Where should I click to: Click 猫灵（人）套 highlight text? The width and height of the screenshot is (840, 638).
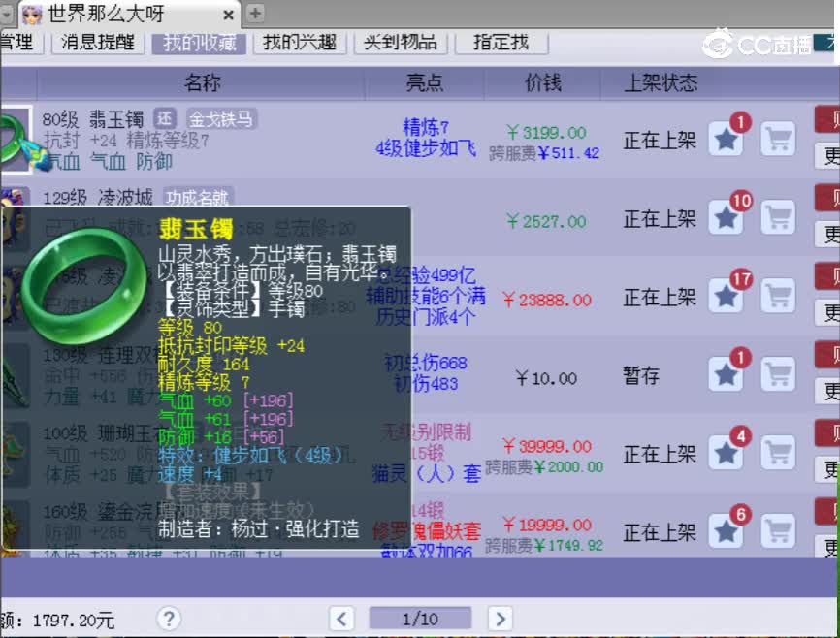point(427,473)
